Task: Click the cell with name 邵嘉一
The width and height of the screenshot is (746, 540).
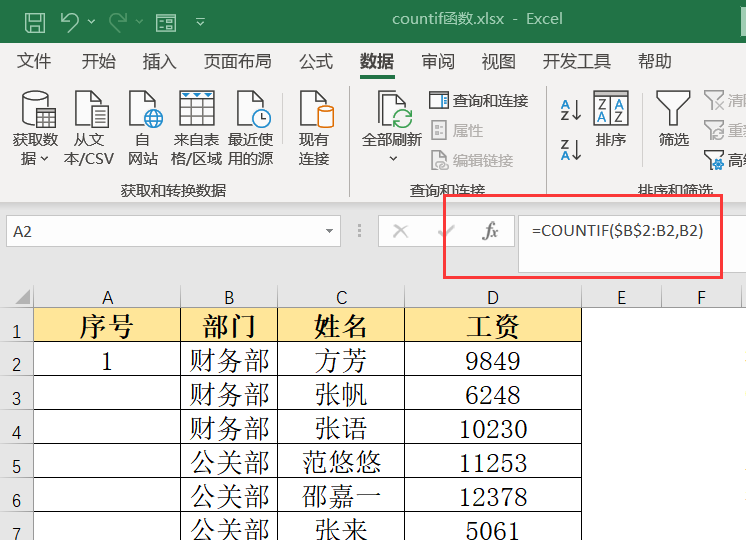Action: coord(341,495)
